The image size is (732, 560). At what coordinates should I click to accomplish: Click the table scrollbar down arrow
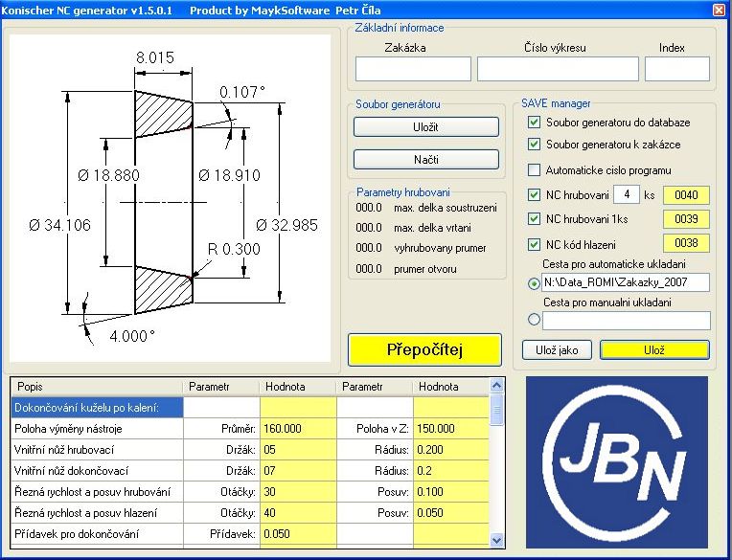(496, 540)
